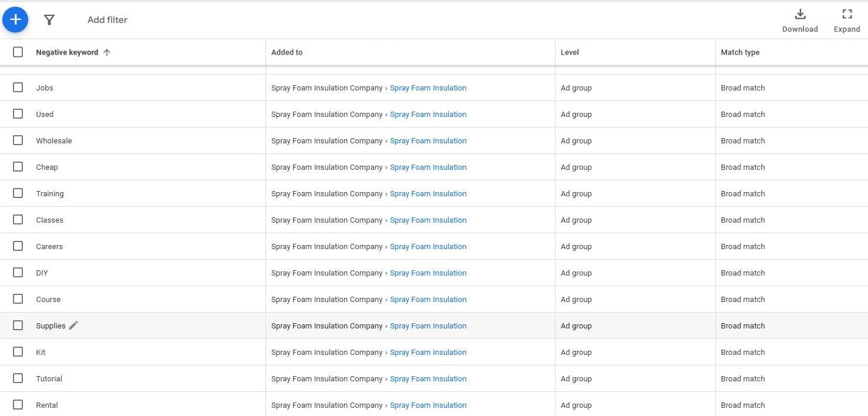Click Broad match in the Rental row
The height and width of the screenshot is (416, 868).
coord(743,405)
